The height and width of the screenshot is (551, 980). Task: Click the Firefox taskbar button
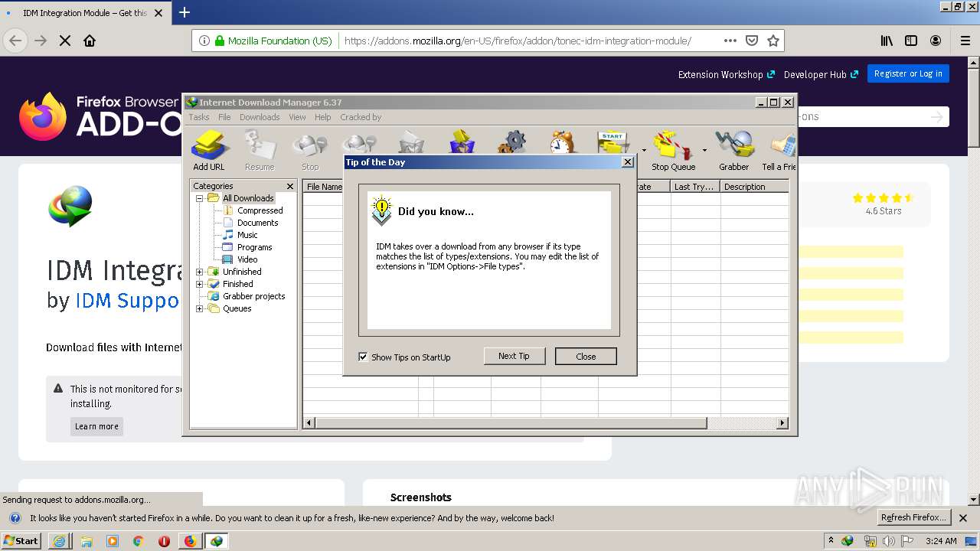(190, 541)
